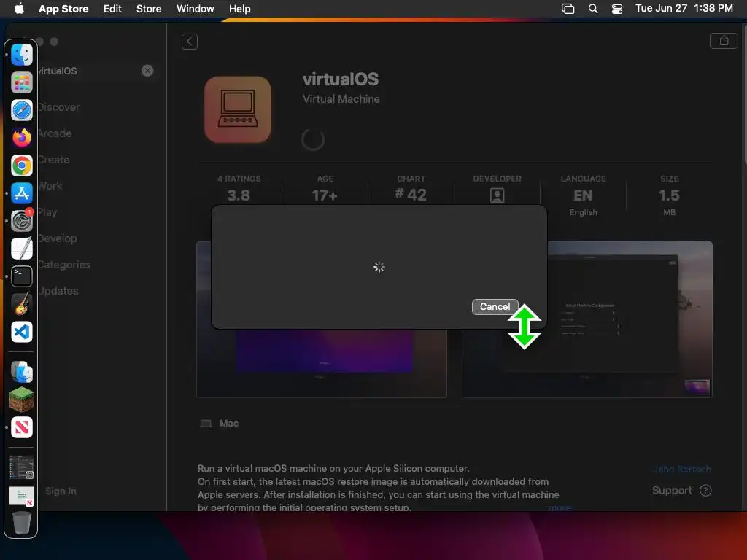747x560 pixels.
Task: Open Finder from the Dock
Action: (x=22, y=54)
